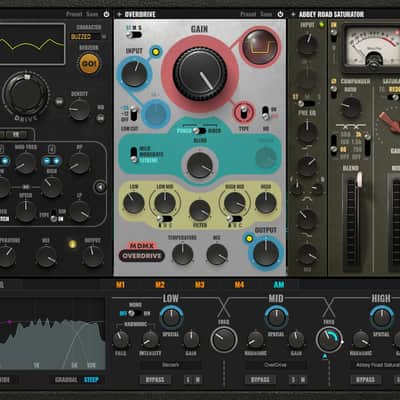Click the red lever on Abbey Road Saturator
The image size is (400, 400).
tap(389, 122)
